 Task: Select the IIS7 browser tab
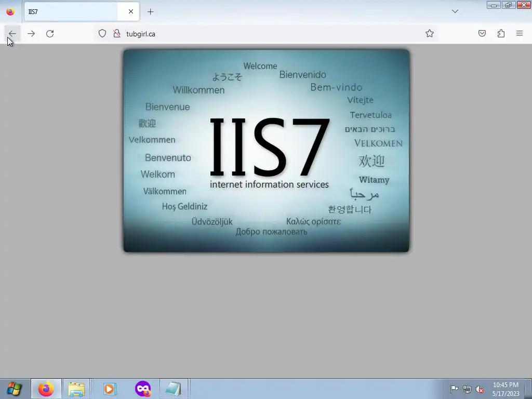82,12
